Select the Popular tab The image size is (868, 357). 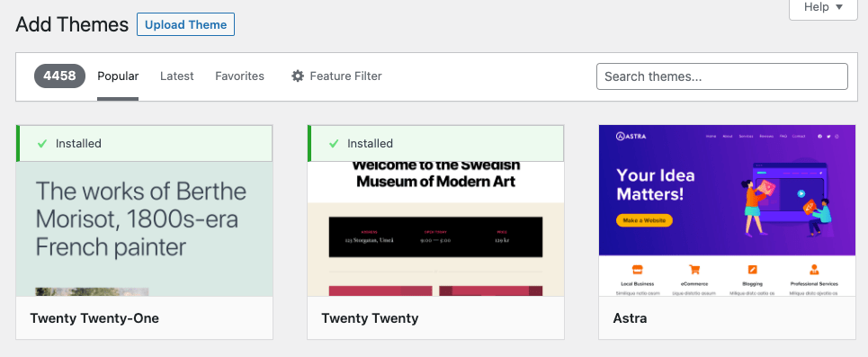pyautogui.click(x=118, y=76)
